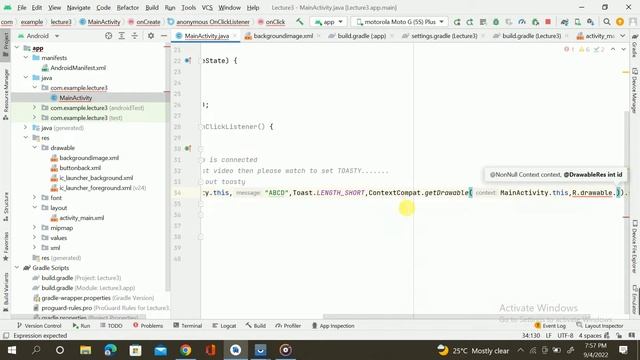Click previous highlighted error arrow

(613, 49)
